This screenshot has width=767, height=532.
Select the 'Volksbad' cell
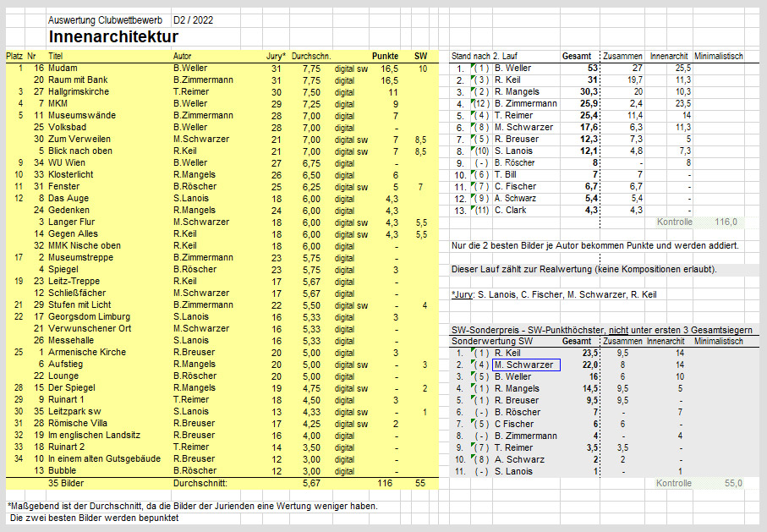coord(67,127)
